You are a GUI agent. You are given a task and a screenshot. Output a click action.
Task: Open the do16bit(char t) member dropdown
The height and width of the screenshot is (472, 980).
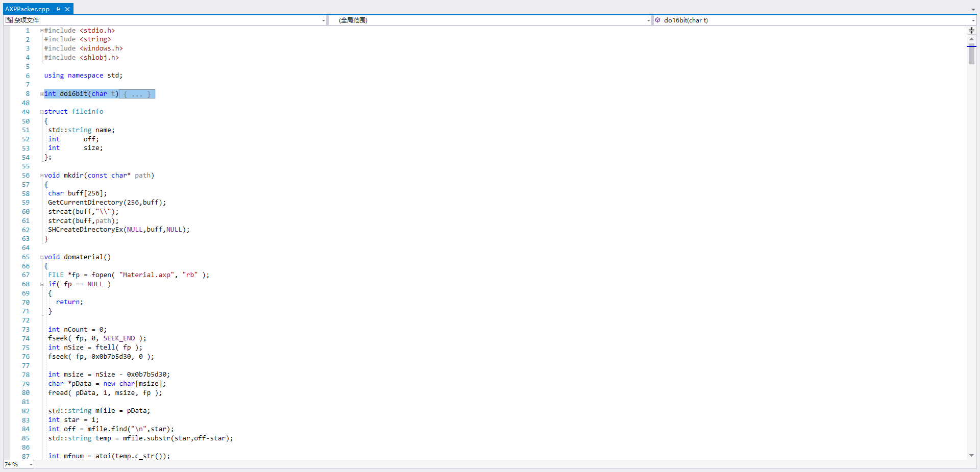(973, 20)
